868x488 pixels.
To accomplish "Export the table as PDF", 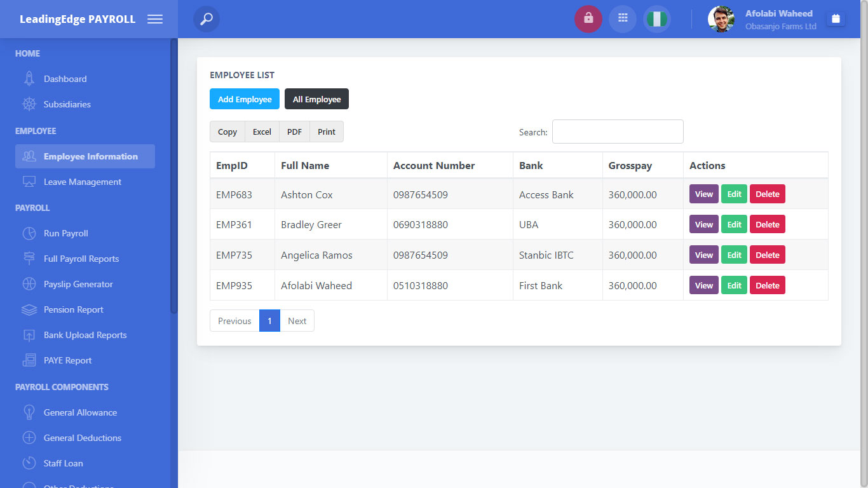I will tap(294, 132).
